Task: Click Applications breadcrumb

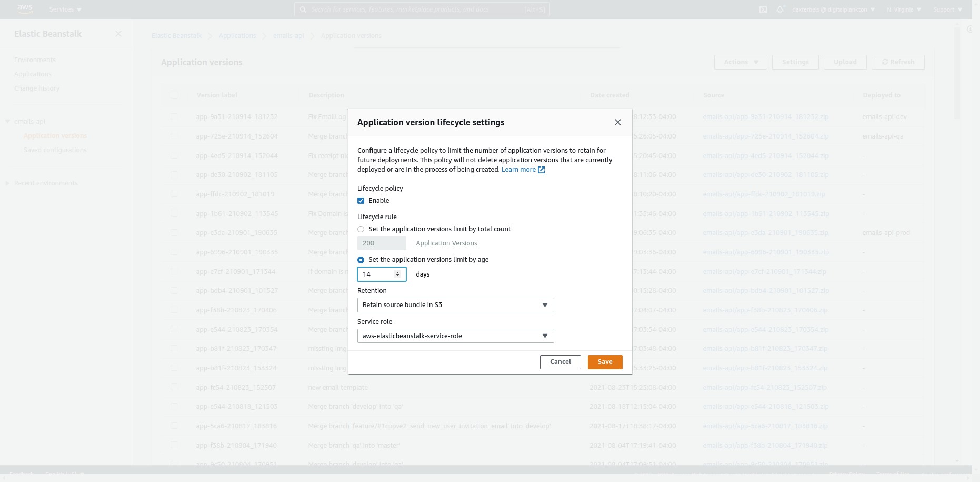Action: click(x=237, y=36)
